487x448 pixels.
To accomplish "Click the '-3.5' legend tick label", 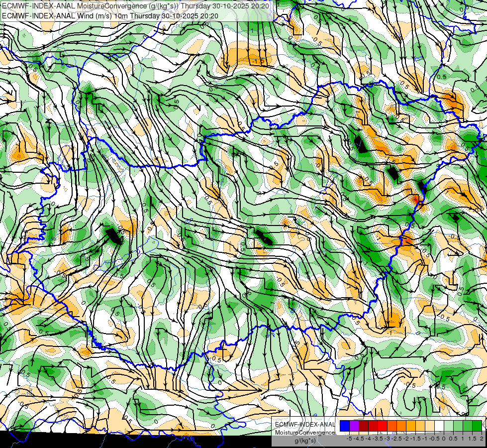I will click(378, 439).
